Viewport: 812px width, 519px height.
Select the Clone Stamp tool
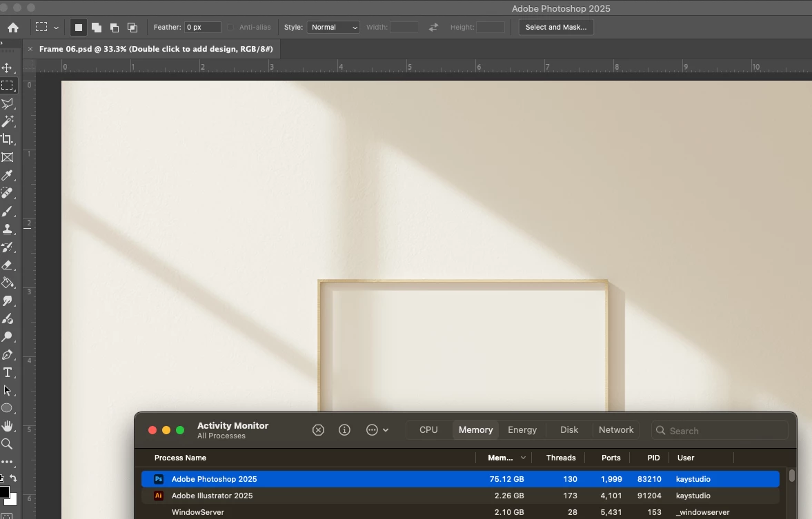click(x=8, y=229)
